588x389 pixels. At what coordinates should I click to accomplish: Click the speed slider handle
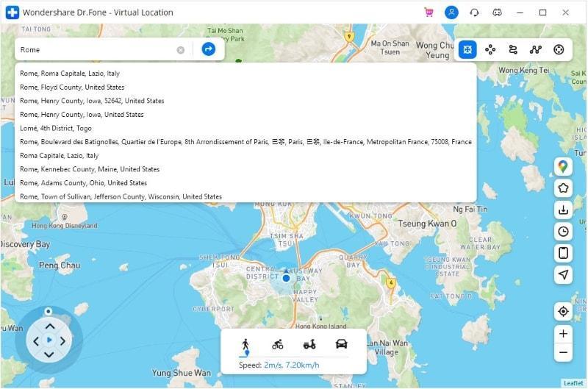247,354
